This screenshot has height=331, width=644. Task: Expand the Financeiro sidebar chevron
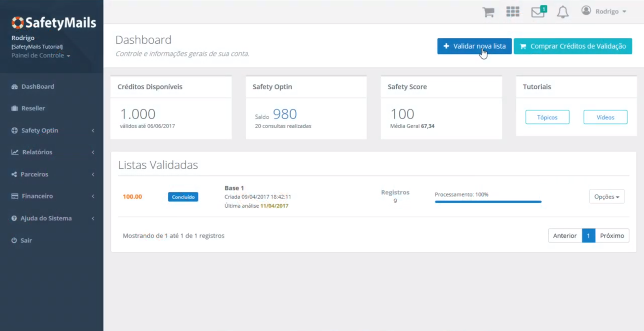pyautogui.click(x=93, y=196)
